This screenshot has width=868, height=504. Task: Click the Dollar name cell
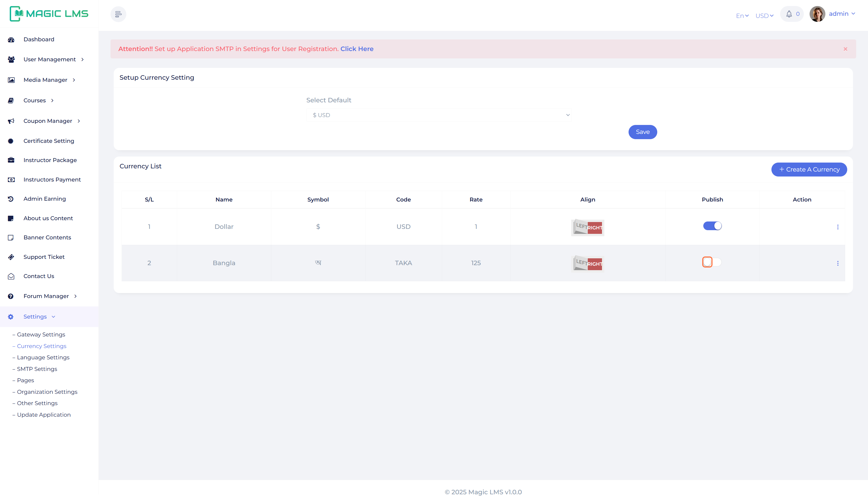224,227
